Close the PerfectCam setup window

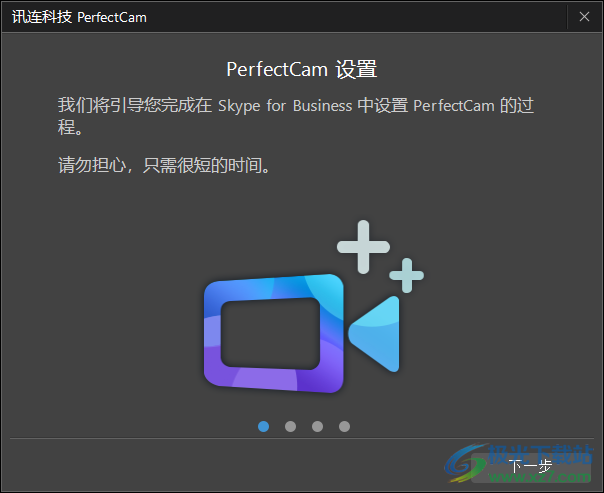click(584, 17)
